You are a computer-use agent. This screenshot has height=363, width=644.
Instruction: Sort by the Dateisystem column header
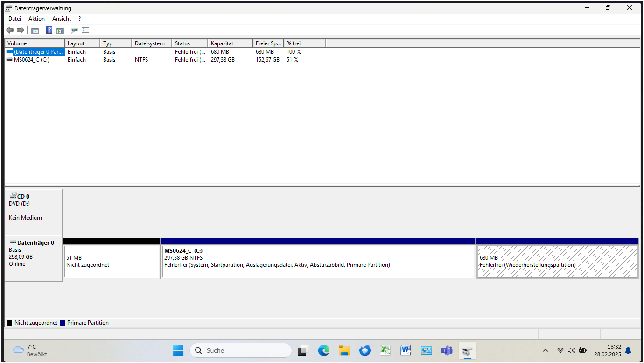pos(152,43)
